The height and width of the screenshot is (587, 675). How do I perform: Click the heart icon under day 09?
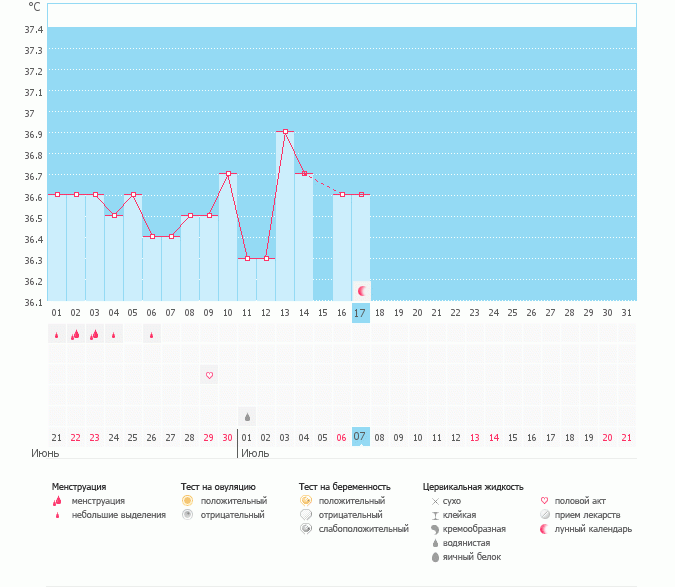[x=209, y=375]
